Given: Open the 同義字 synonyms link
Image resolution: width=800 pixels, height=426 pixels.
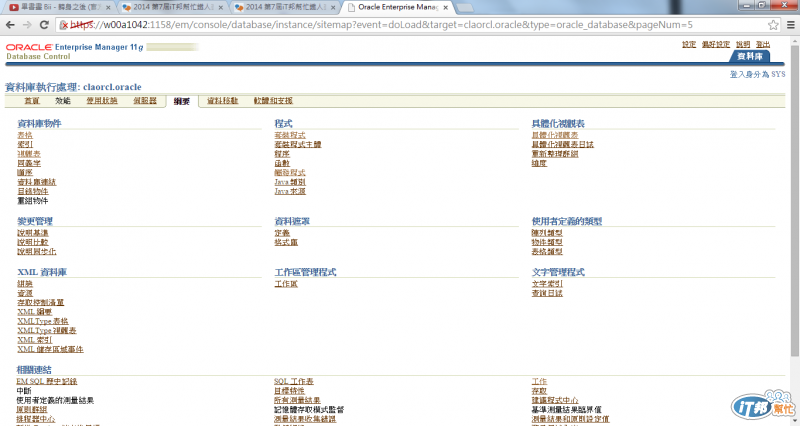Looking at the screenshot, I should point(29,163).
